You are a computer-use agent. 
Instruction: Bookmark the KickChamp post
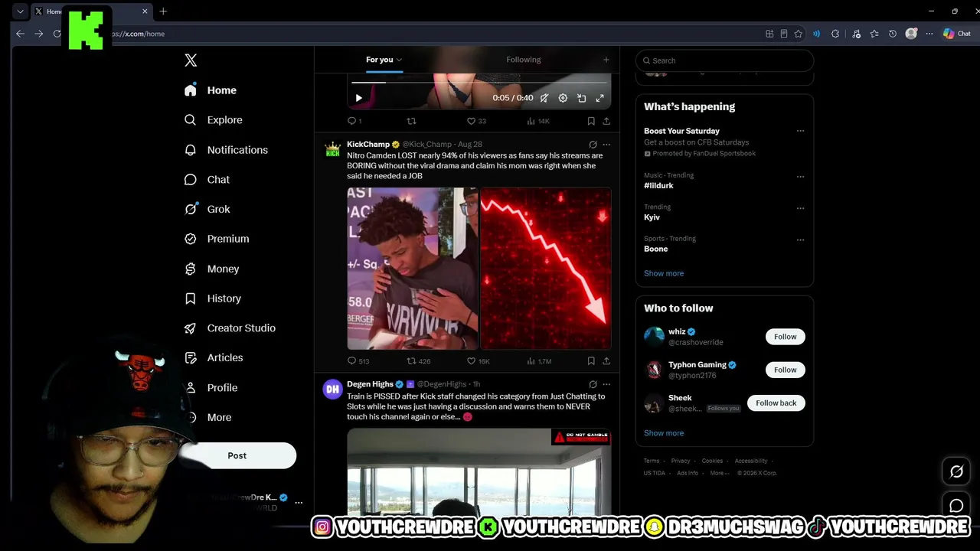point(591,360)
